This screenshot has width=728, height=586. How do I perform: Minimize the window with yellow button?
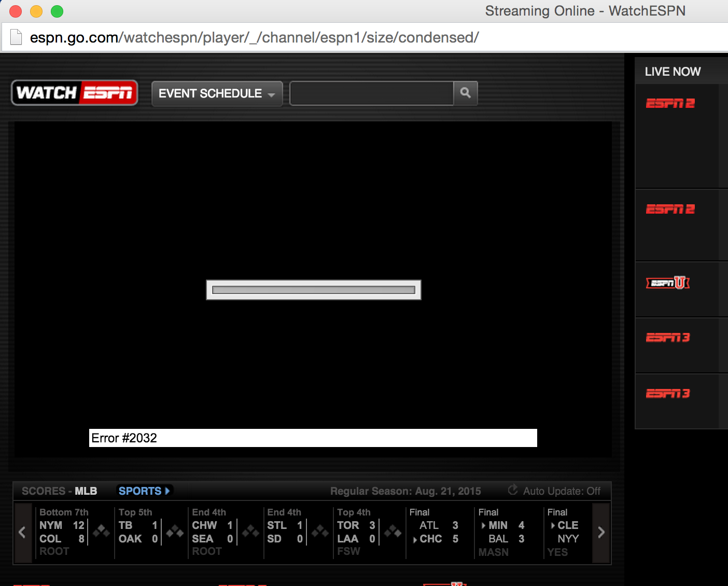pos(36,11)
